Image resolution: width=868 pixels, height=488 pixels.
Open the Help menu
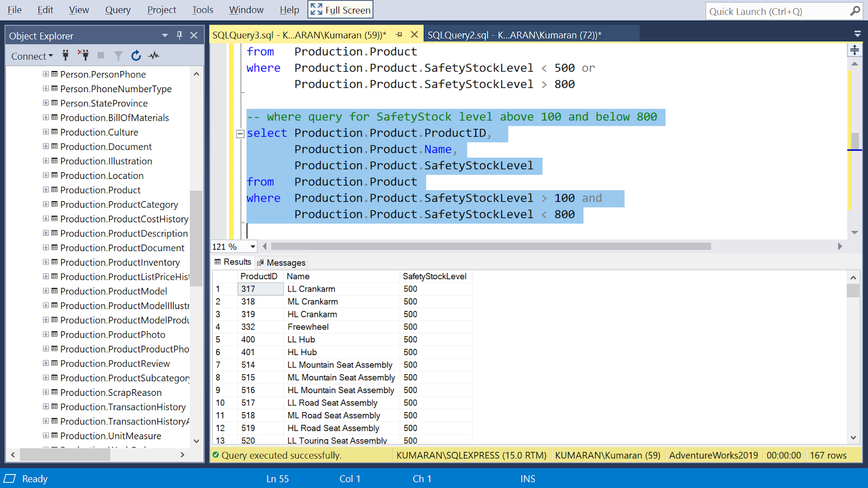coord(289,10)
